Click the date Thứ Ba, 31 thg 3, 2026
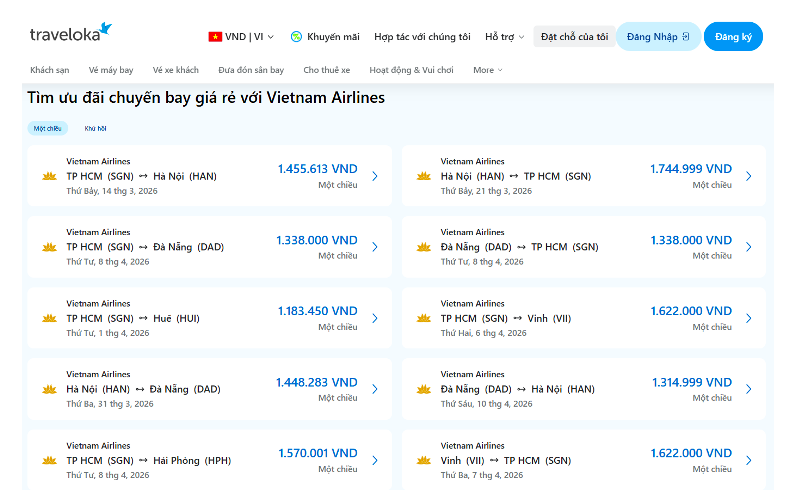The image size is (810, 500). (110, 404)
